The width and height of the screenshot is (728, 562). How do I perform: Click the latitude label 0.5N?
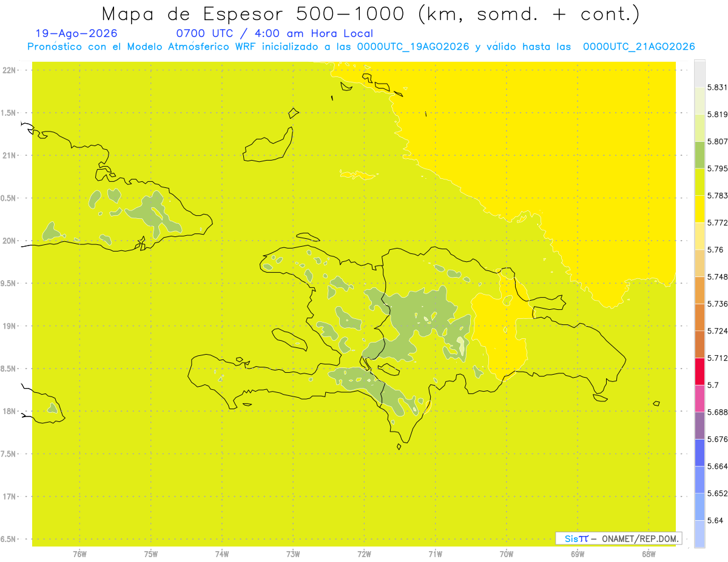click(8, 198)
